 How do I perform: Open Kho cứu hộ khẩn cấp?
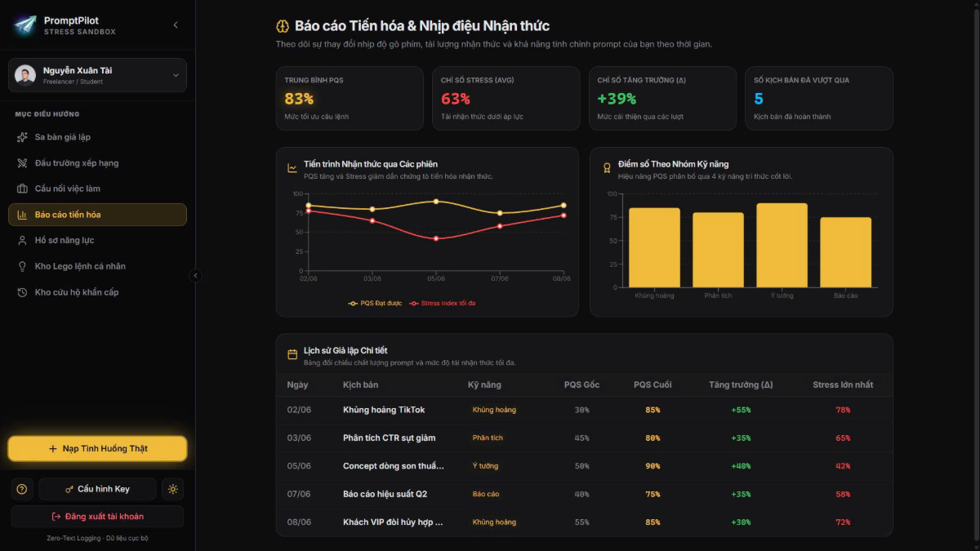coord(97,292)
